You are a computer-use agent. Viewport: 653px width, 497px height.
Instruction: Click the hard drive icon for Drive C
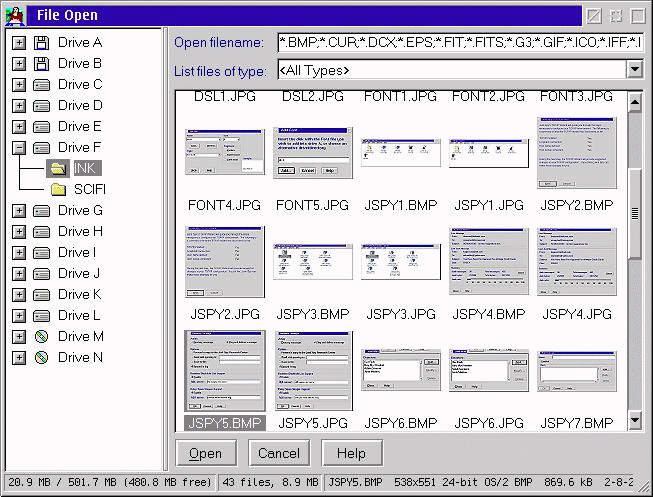41,85
